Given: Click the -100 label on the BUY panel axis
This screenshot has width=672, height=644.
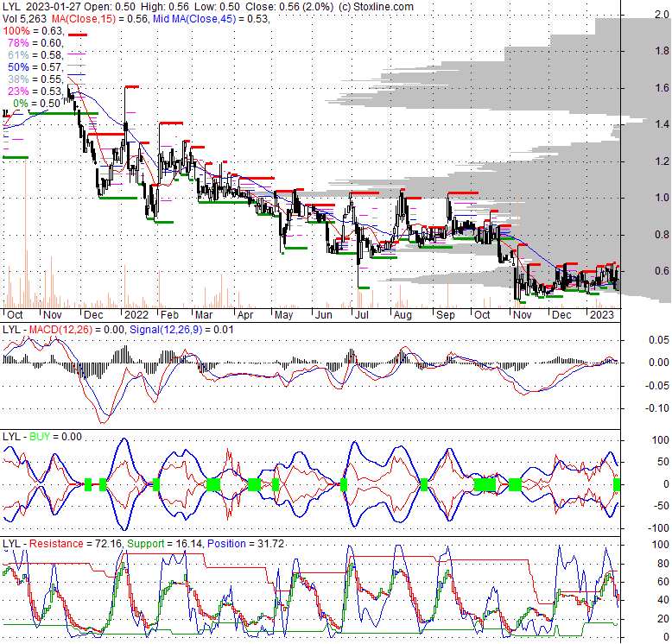Looking at the screenshot, I should click(658, 528).
